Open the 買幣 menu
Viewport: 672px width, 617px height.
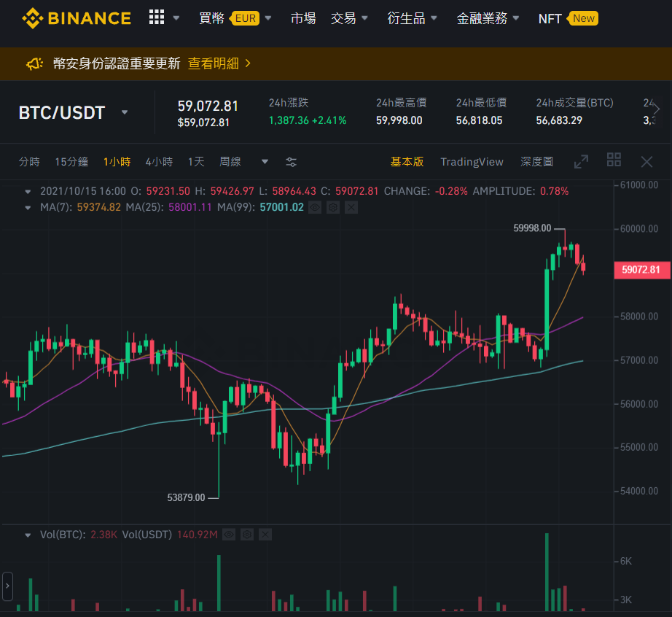[211, 18]
